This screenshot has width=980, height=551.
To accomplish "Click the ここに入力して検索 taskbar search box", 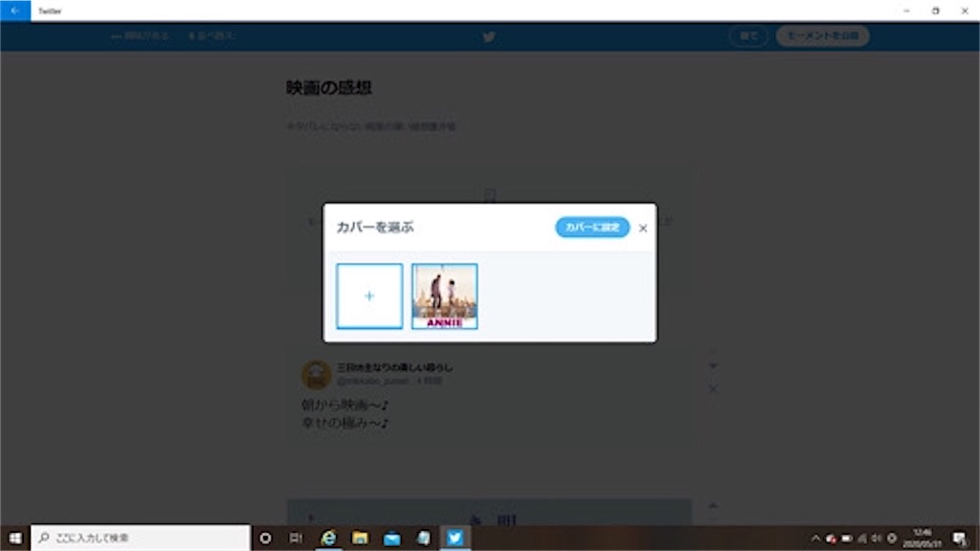I will click(141, 538).
